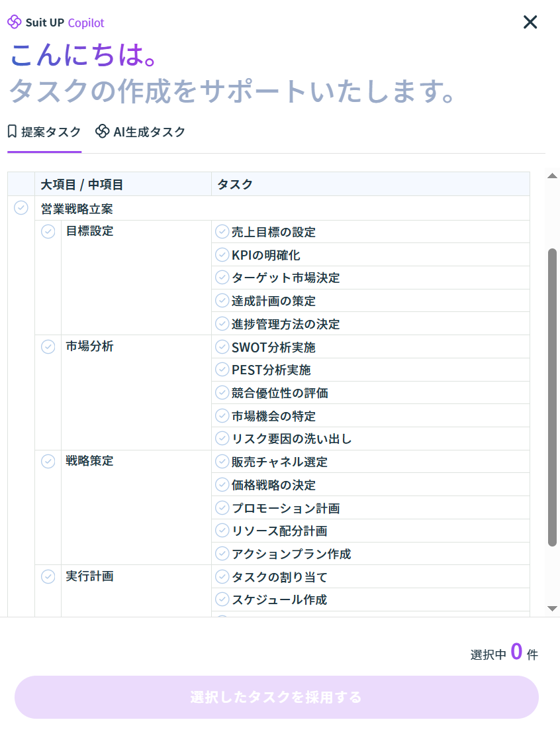Tick the プロモーション計画 task check icon
This screenshot has height=730, width=560.
[222, 508]
